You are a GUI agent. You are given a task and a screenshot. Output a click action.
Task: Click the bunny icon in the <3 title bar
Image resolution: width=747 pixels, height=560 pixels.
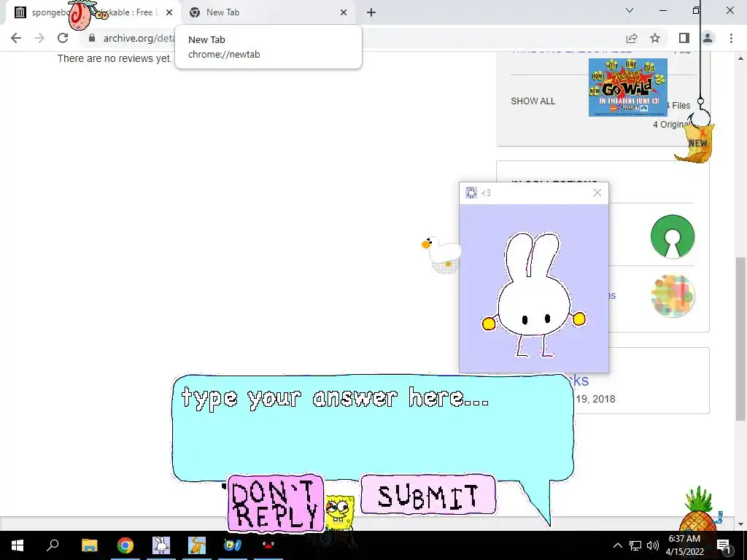coord(471,192)
